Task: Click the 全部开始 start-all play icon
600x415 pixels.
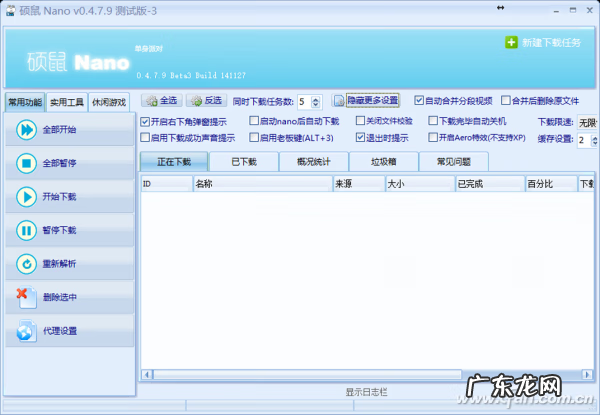Action: click(x=25, y=130)
